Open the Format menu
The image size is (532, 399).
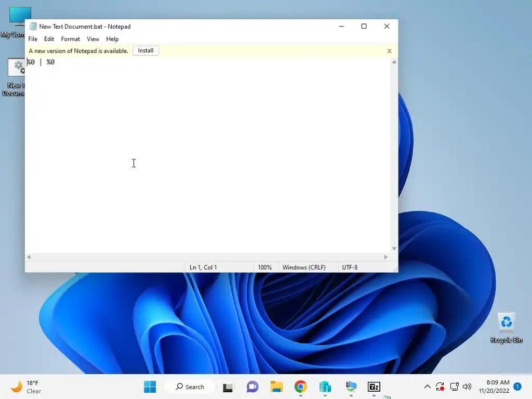point(70,39)
